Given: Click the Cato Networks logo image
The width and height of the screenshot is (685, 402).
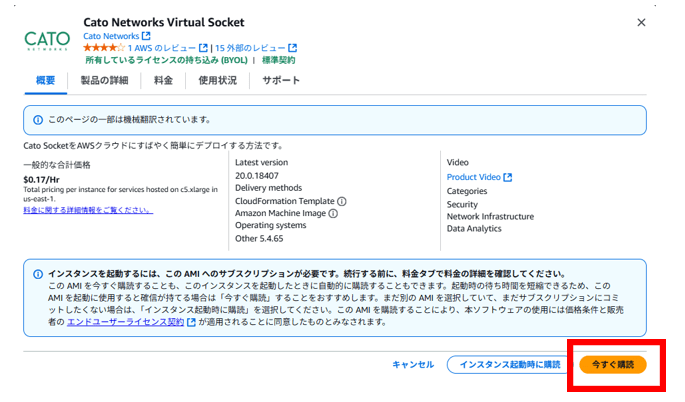Looking at the screenshot, I should pos(46,39).
